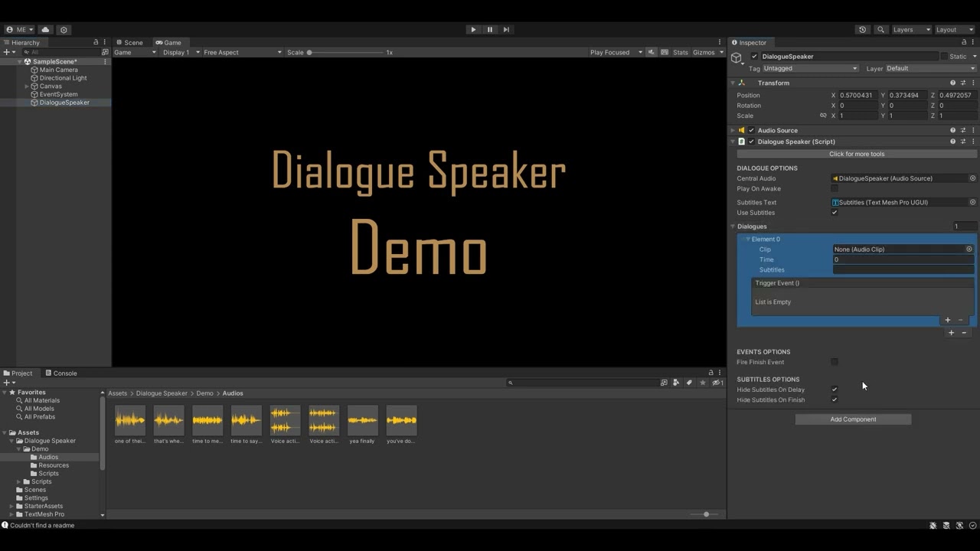Expand the Canvas object in the Hierarchy
980x551 pixels.
(x=27, y=86)
